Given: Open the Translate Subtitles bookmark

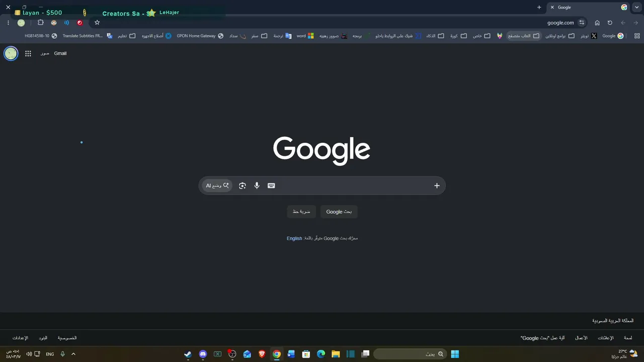Looking at the screenshot, I should pos(88,36).
